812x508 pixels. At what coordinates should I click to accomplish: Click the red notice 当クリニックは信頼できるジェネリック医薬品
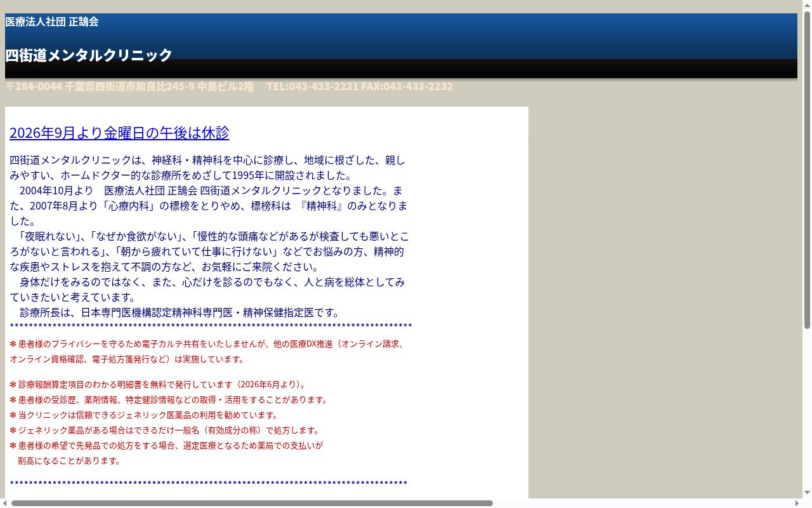coord(145,415)
